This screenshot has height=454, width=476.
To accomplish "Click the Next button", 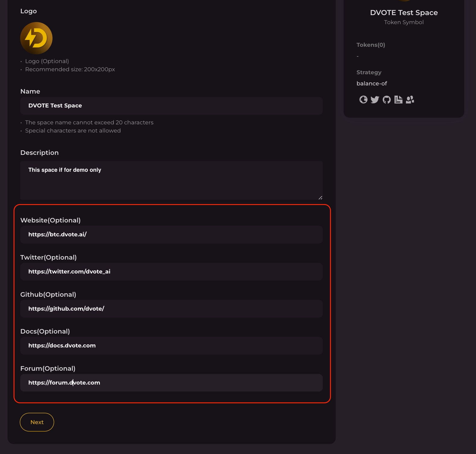I will click(x=37, y=422).
